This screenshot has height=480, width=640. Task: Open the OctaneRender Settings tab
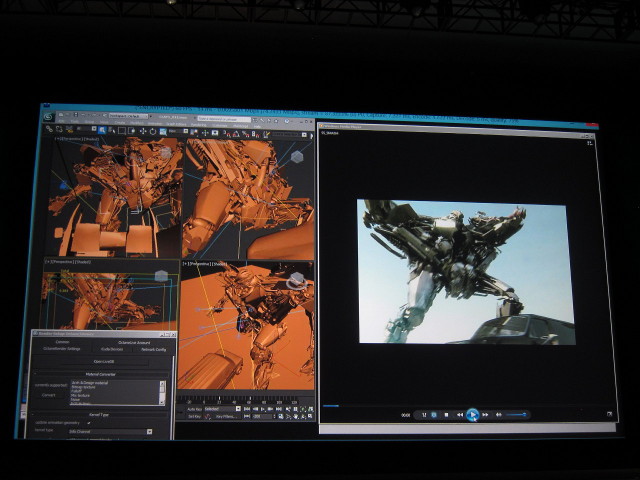point(62,349)
